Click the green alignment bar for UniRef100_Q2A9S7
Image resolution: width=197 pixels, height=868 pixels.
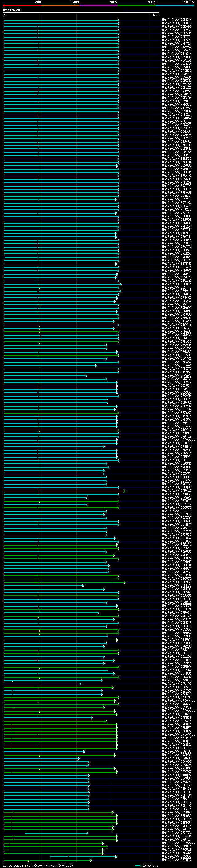click(65, 582)
